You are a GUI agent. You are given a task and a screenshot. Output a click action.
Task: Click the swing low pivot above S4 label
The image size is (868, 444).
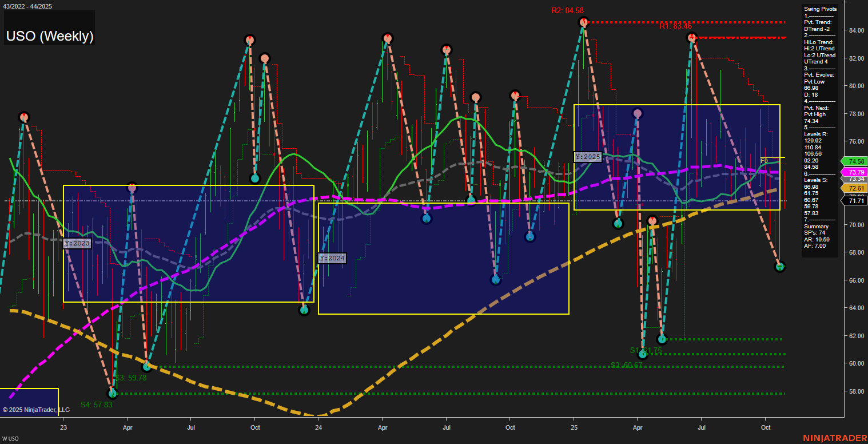tap(113, 393)
